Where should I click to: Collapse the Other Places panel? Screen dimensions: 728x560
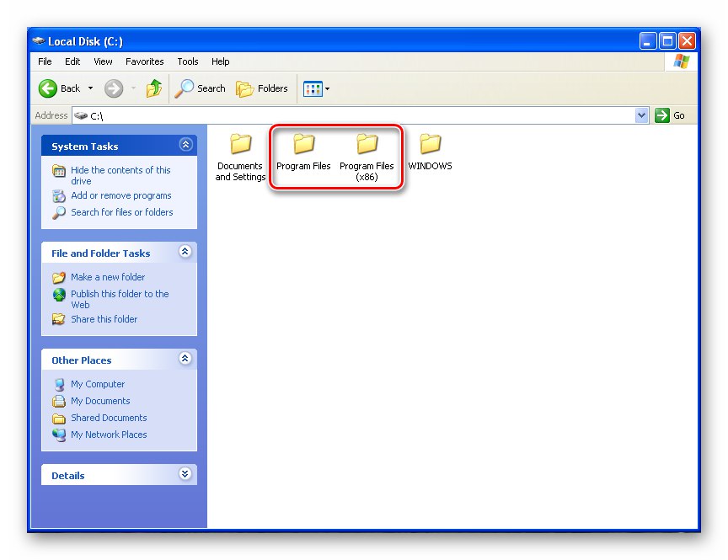(x=185, y=358)
